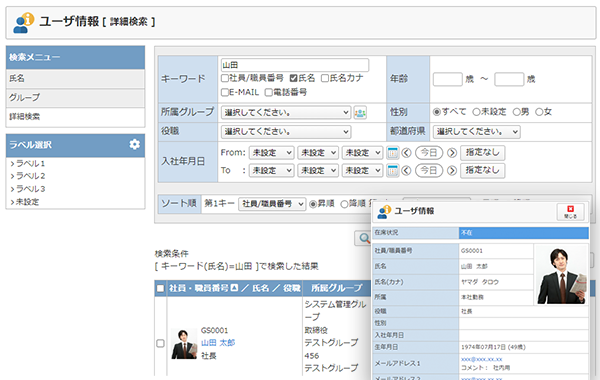Image resolution: width=600 pixels, height=380 pixels.
Task: Toggle select-all checkbox in results header
Action: pyautogui.click(x=160, y=288)
